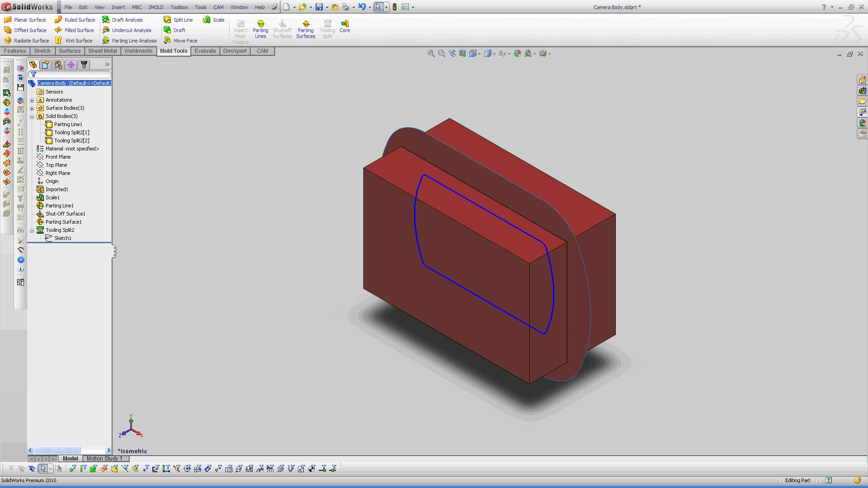
Task: Select the Move Face tool
Action: tap(180, 41)
